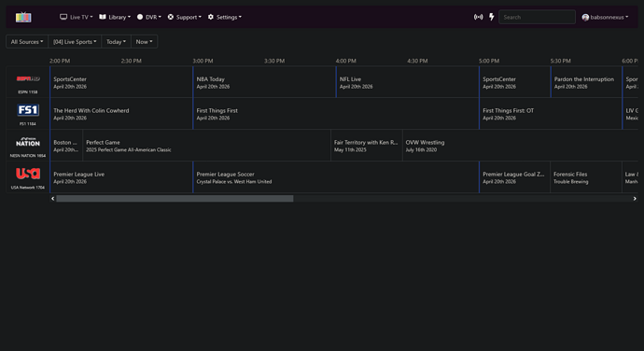Click the broadcast signal icon
This screenshot has height=351, width=644.
click(x=478, y=17)
